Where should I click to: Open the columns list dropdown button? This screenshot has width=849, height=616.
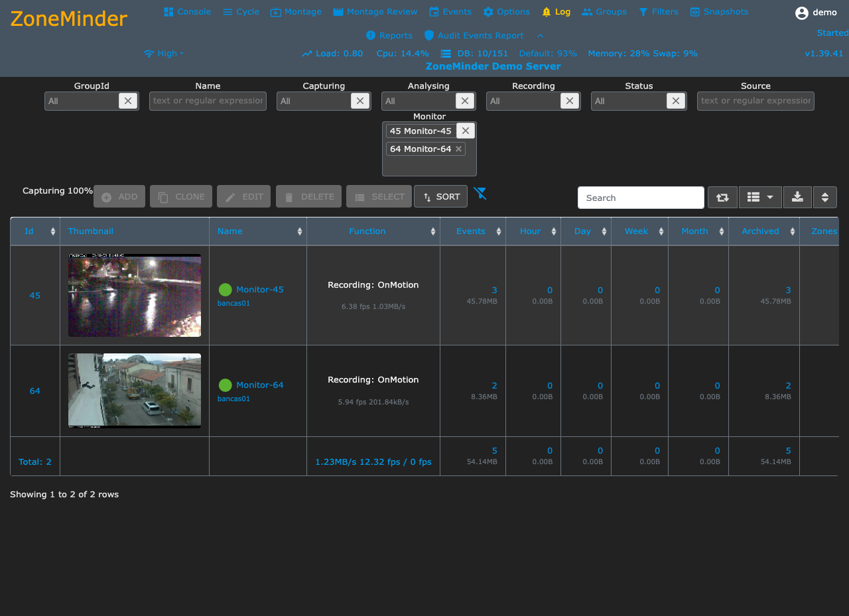pyautogui.click(x=760, y=197)
